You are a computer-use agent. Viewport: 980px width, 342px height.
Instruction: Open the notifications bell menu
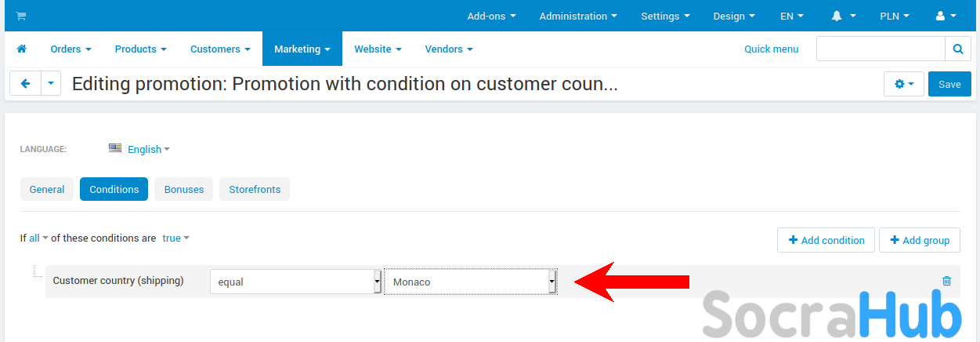coord(843,16)
